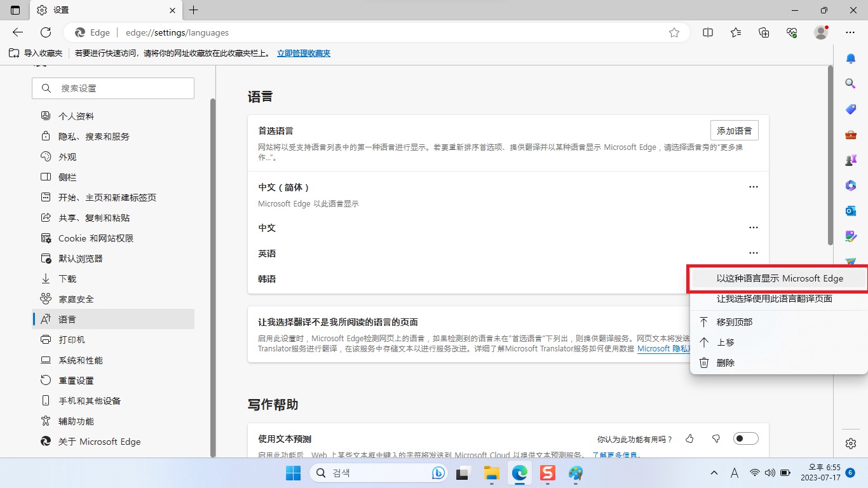Open 侧栏 settings section

point(113,177)
